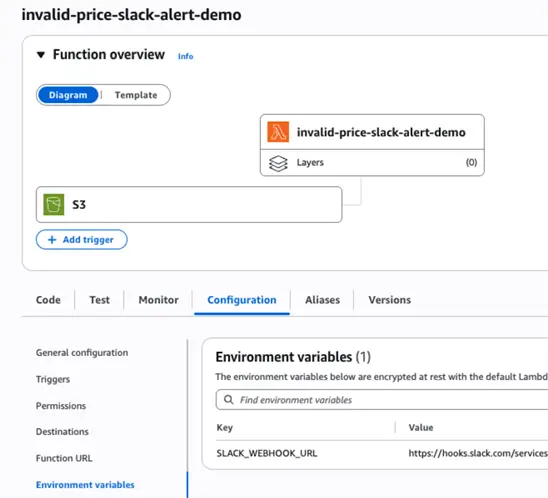
Task: Switch to the Diagram view
Action: (x=68, y=95)
